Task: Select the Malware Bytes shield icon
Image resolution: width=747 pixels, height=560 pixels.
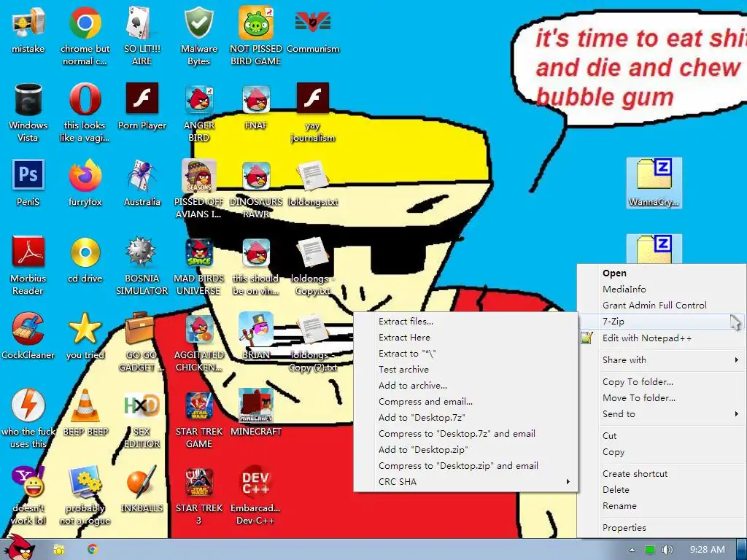Action: pos(198,23)
